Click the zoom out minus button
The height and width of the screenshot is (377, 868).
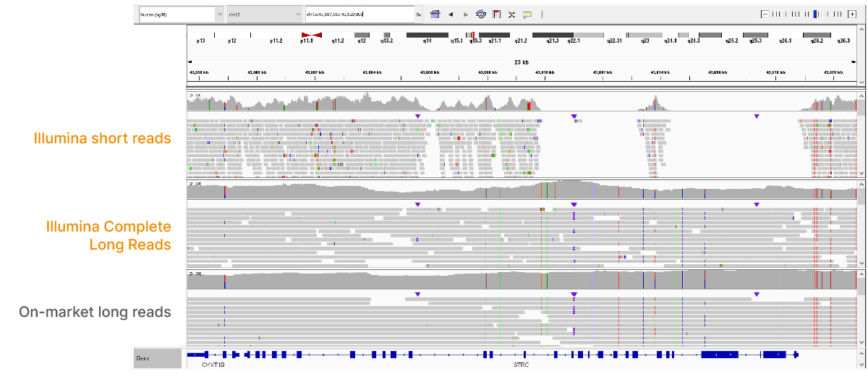click(x=765, y=14)
